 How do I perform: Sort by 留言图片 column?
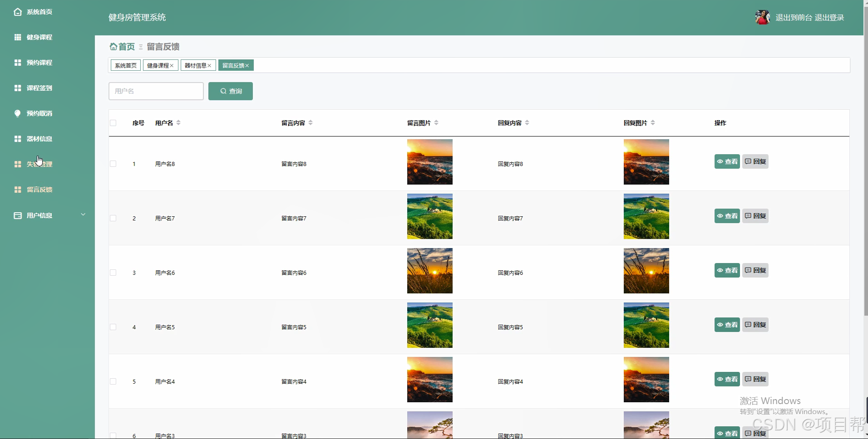[436, 123]
